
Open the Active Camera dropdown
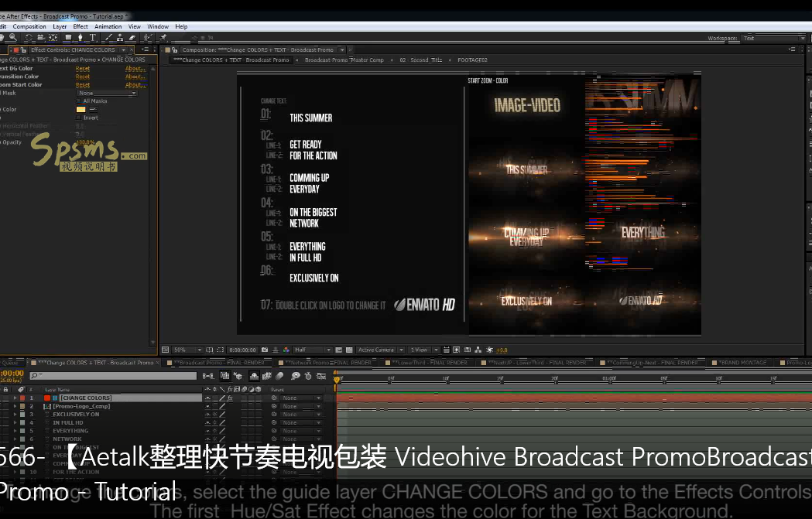tap(380, 350)
